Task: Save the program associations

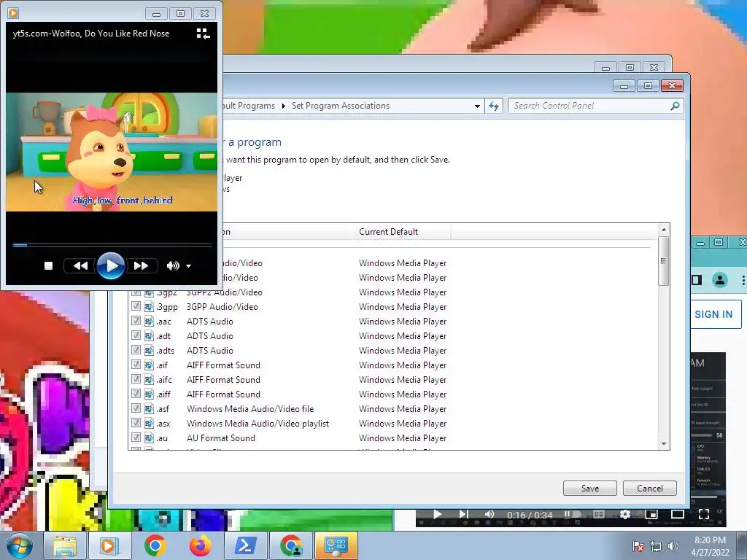Action: pos(589,488)
